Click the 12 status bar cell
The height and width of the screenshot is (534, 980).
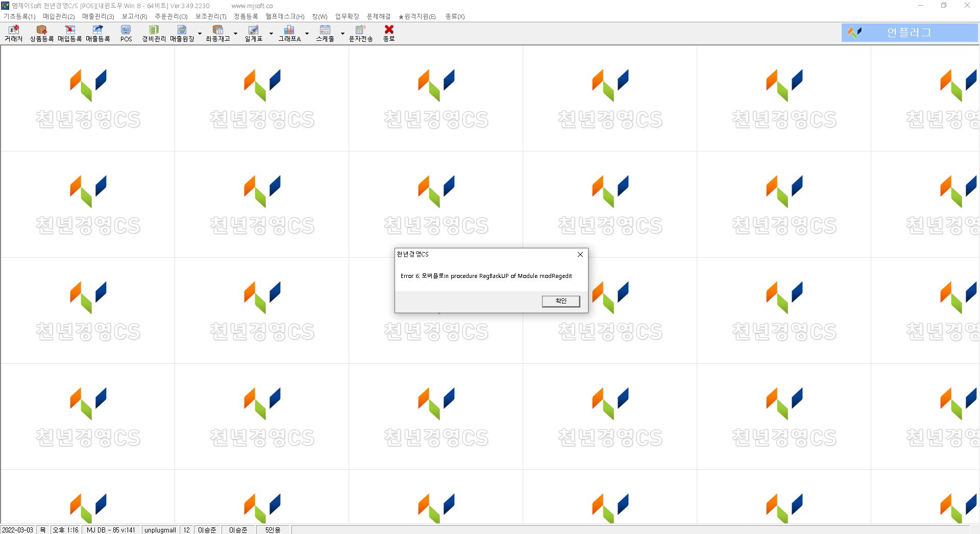click(187, 530)
